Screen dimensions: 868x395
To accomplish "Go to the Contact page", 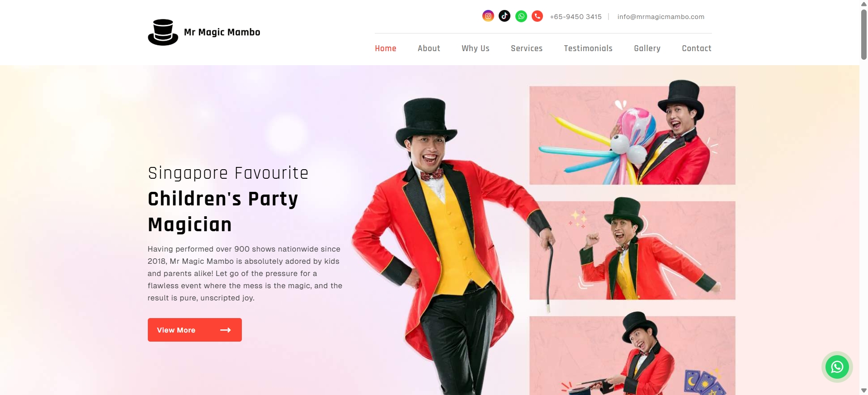I will (697, 48).
